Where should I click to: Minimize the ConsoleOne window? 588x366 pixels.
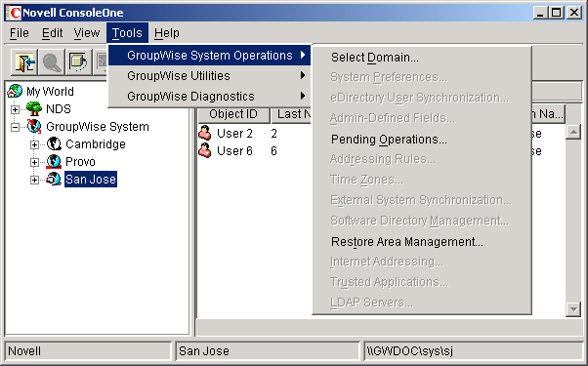pos(540,13)
